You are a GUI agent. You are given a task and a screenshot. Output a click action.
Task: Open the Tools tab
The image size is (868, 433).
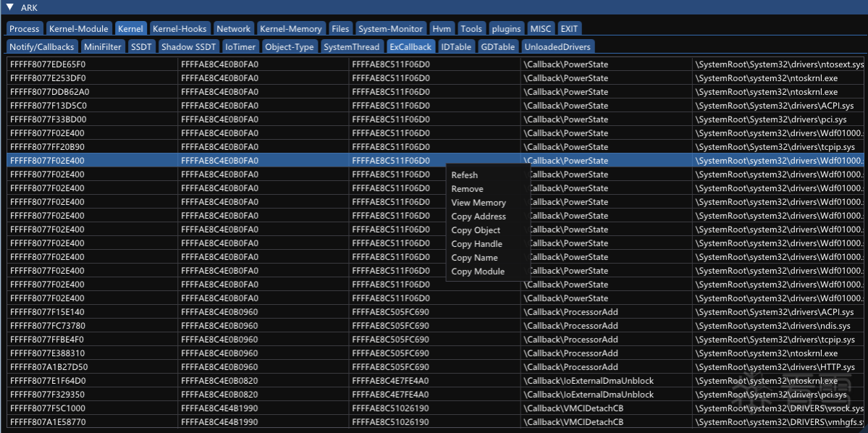tap(471, 29)
